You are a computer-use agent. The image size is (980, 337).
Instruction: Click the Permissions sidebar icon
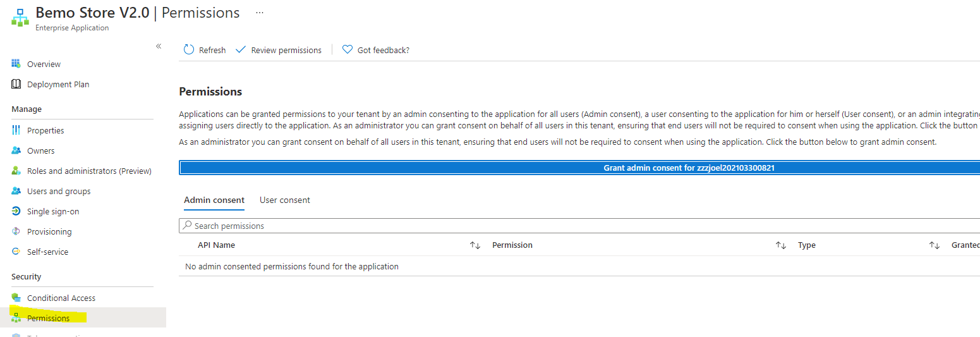point(16,318)
